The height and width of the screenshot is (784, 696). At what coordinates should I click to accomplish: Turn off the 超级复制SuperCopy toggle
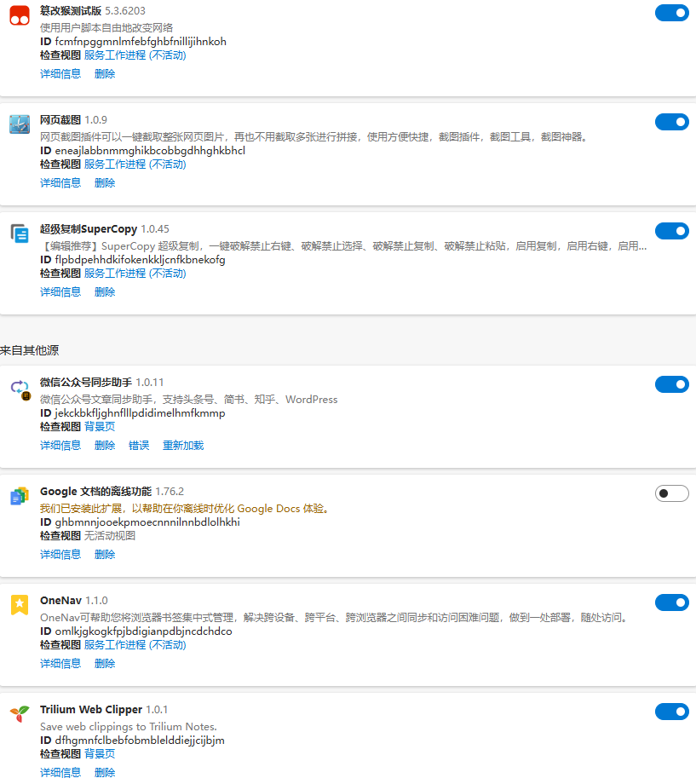[672, 231]
